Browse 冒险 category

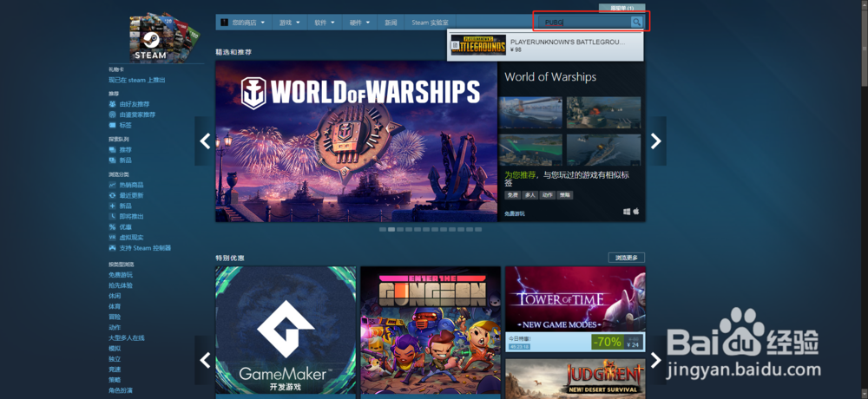pyautogui.click(x=115, y=317)
